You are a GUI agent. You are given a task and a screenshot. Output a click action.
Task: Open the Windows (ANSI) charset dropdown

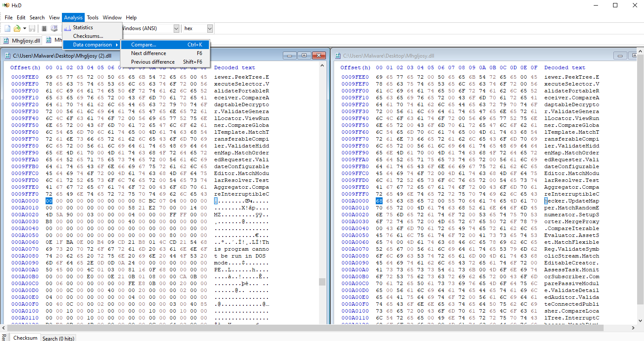coord(176,28)
